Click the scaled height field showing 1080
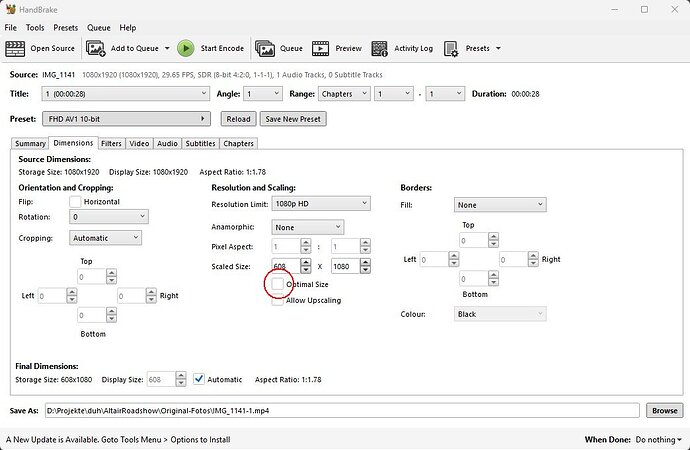This screenshot has width=690, height=450. click(345, 266)
